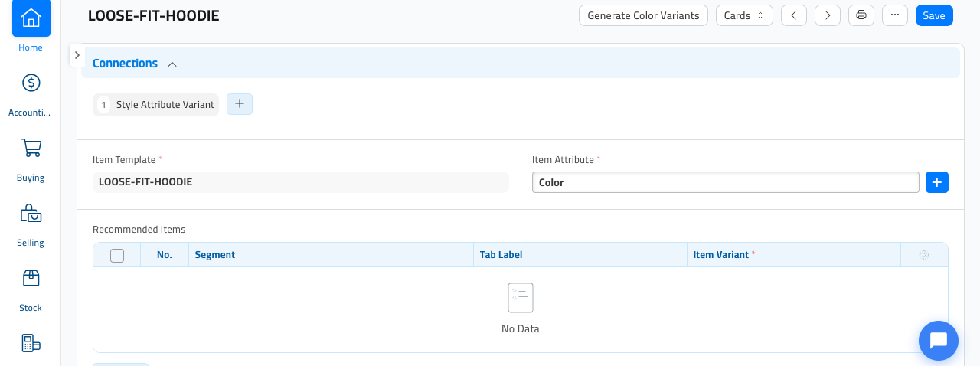
Task: Click the Item Attribute field with Color
Action: (x=726, y=182)
